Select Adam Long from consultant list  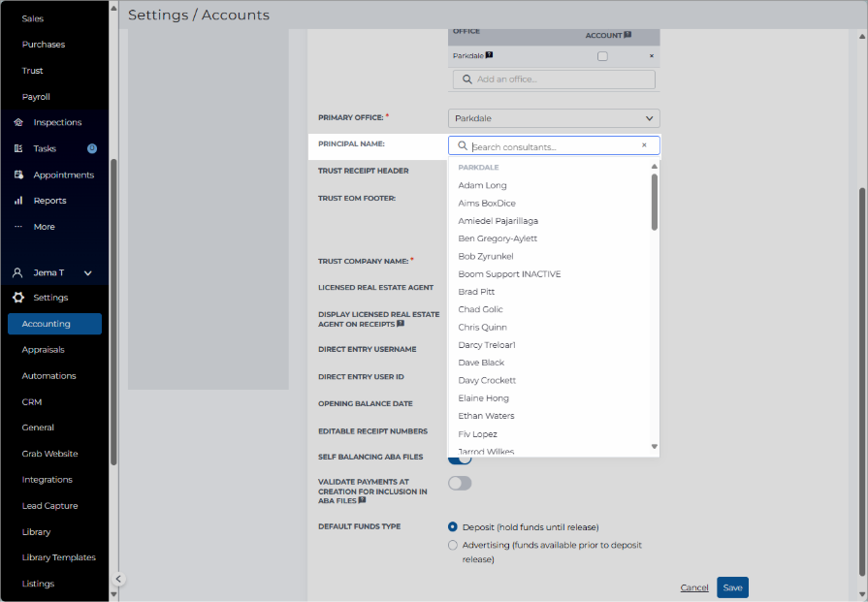click(482, 185)
